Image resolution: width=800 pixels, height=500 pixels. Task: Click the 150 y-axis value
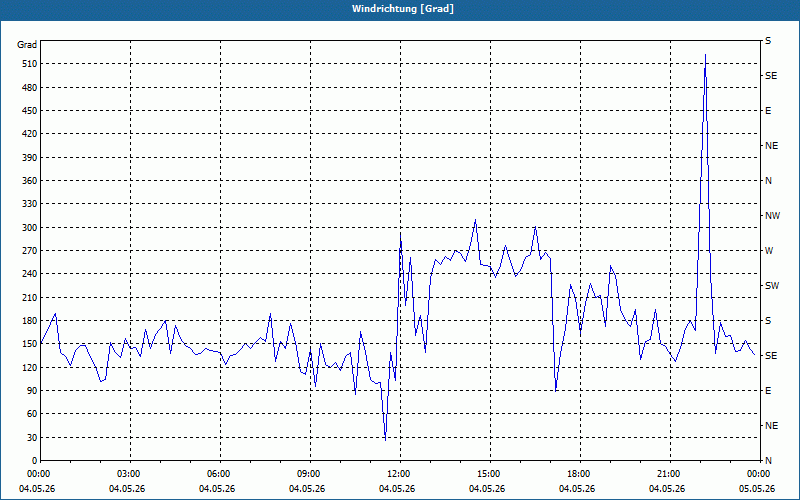29,343
